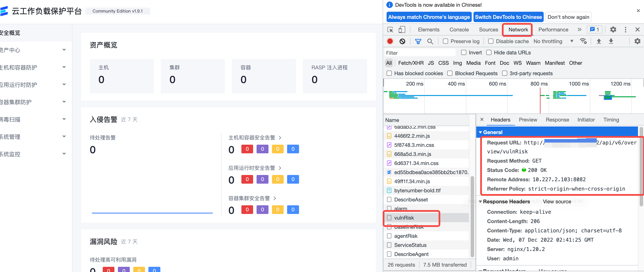
Task: Open network request search magnifier
Action: coord(431,41)
